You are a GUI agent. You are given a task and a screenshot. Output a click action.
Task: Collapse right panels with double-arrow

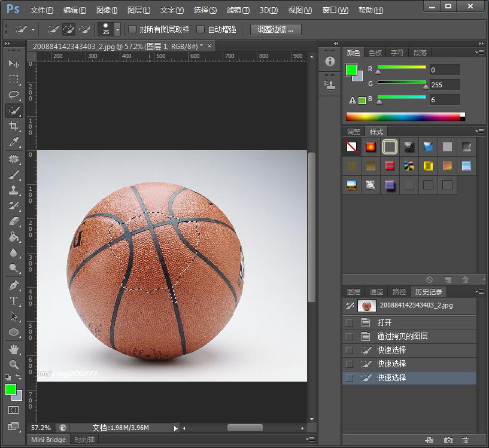tap(481, 43)
